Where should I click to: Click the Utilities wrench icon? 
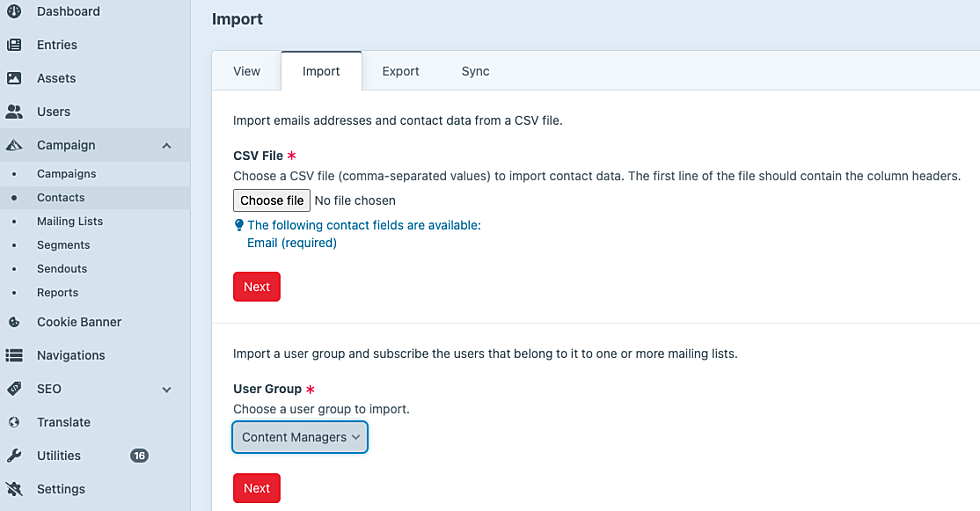coord(14,455)
